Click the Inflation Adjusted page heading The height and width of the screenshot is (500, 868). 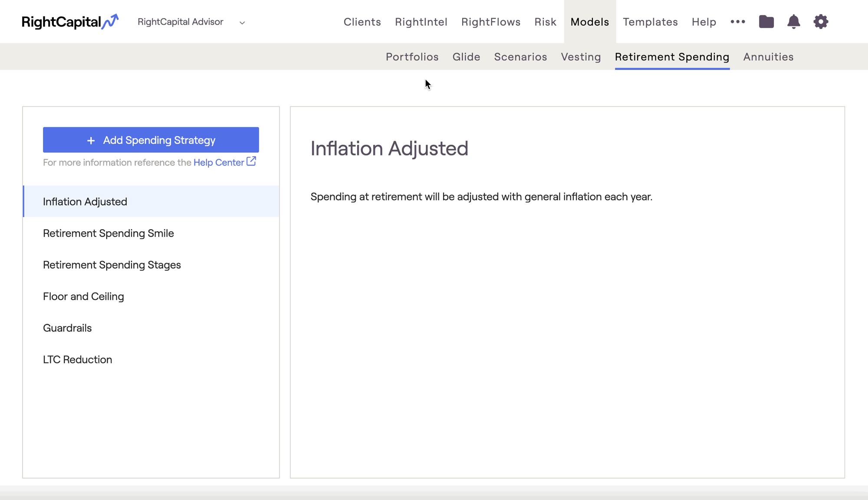[x=389, y=148]
